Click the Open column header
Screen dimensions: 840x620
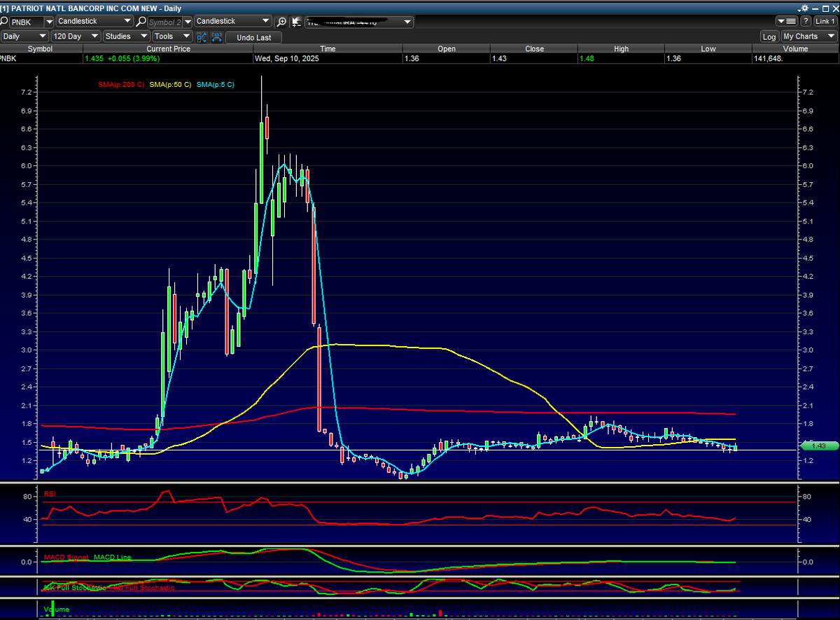coord(447,49)
